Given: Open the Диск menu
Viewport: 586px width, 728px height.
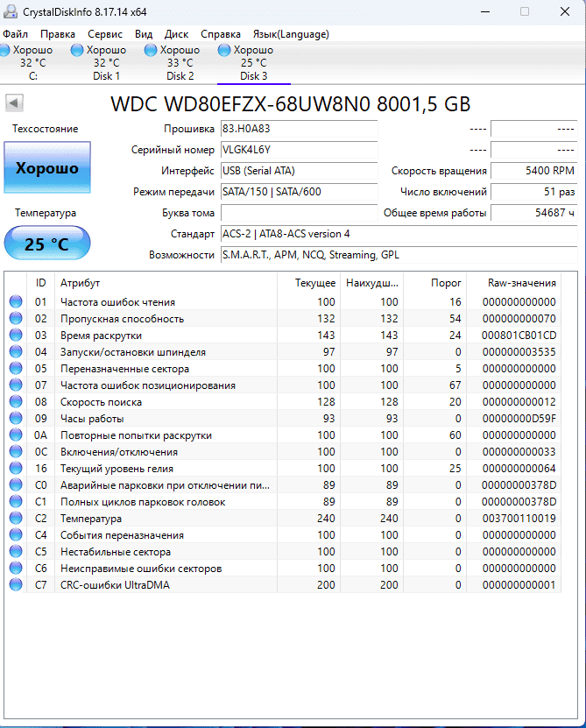Looking at the screenshot, I should 176,34.
